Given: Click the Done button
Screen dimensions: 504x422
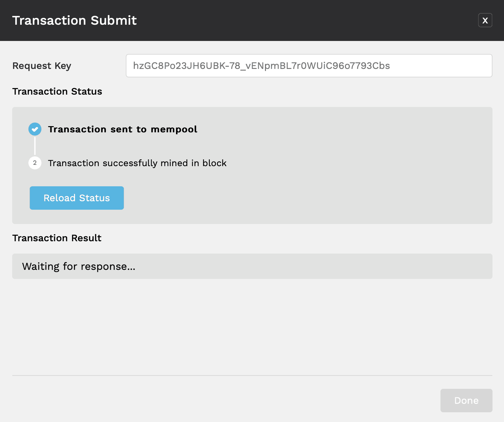Looking at the screenshot, I should click(x=466, y=401).
